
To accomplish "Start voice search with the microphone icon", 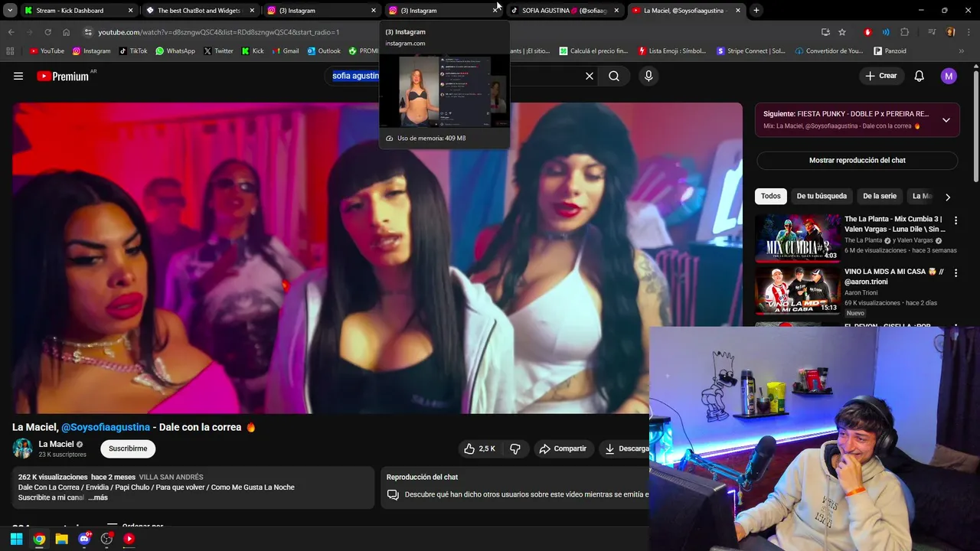I will (x=648, y=76).
